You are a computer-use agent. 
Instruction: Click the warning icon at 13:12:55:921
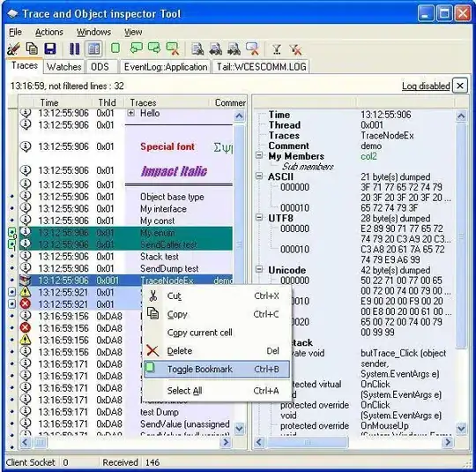point(26,292)
